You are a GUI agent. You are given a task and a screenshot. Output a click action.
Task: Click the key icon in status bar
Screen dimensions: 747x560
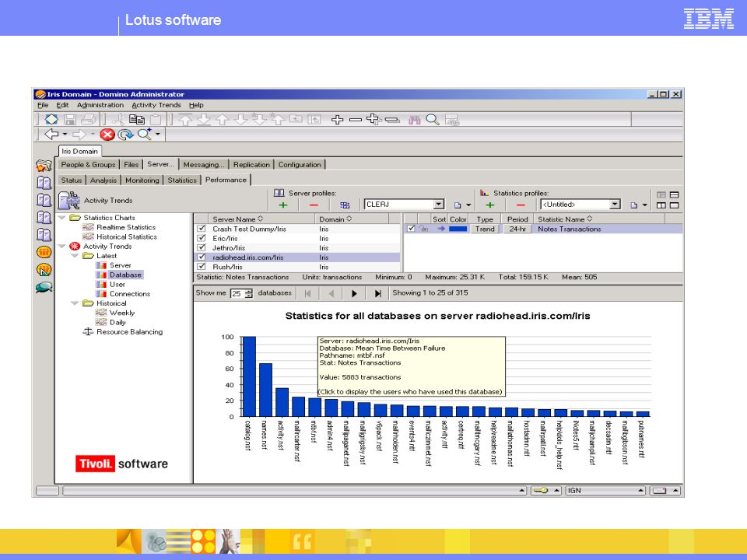click(541, 491)
